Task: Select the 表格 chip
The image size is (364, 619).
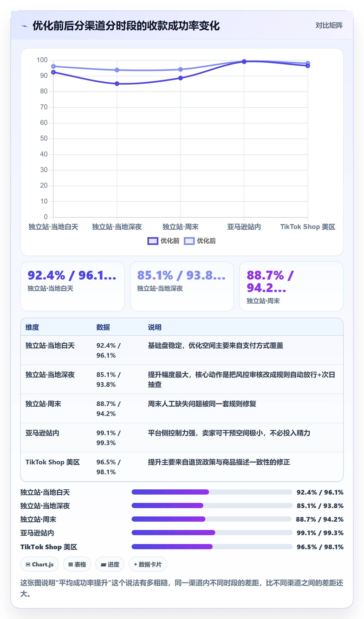Action: [x=77, y=564]
